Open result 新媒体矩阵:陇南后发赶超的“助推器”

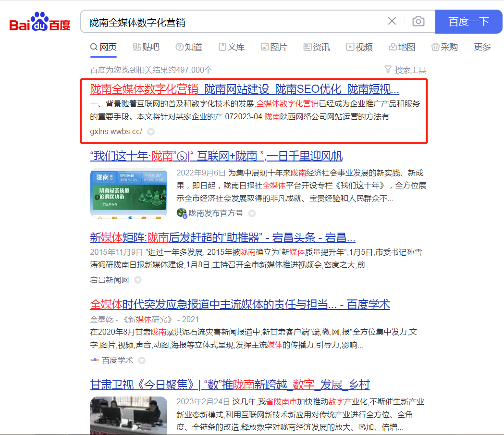222,237
